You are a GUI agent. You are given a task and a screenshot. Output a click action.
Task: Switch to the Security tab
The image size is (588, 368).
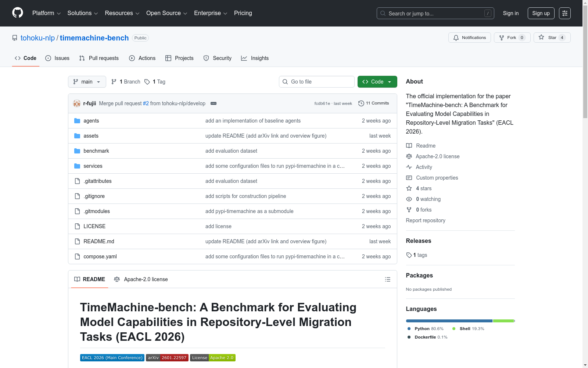point(218,58)
